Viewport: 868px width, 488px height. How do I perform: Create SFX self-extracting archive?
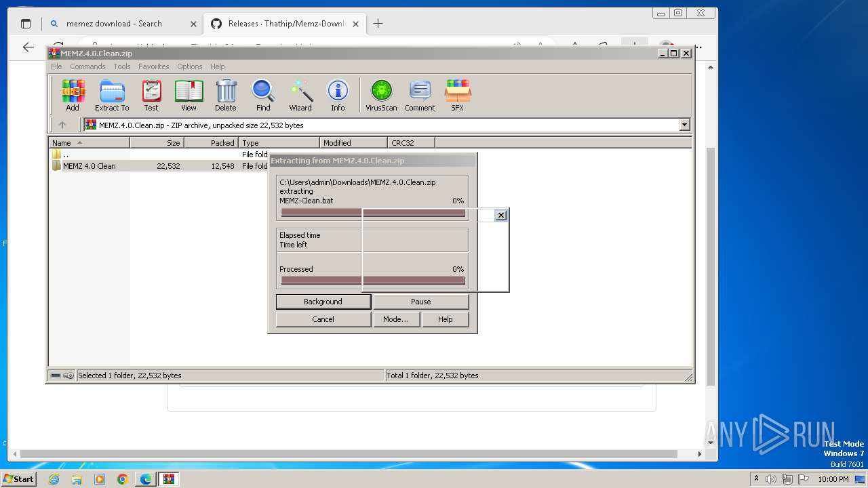458,95
